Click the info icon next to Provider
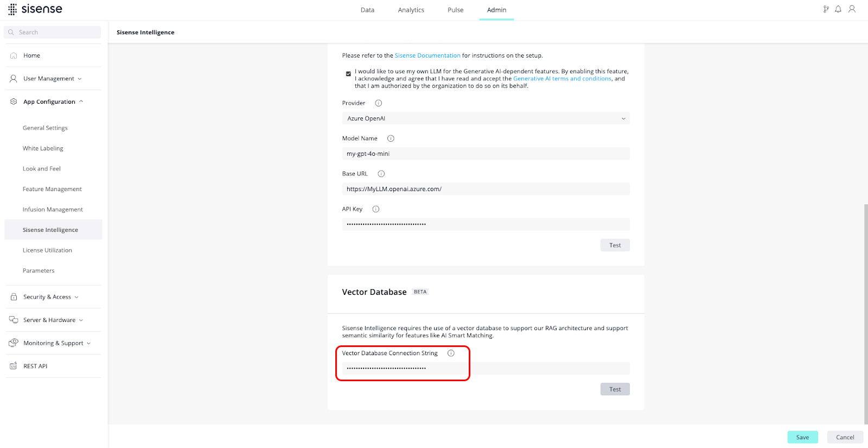The image size is (868, 448). point(379,103)
